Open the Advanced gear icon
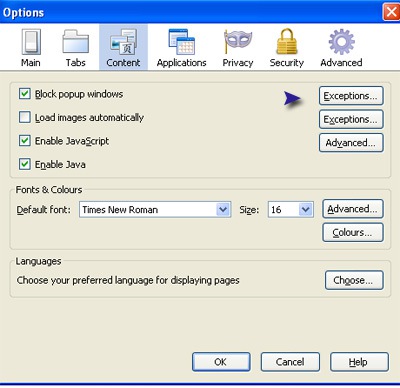Screen dimensions: 400x388 341,42
